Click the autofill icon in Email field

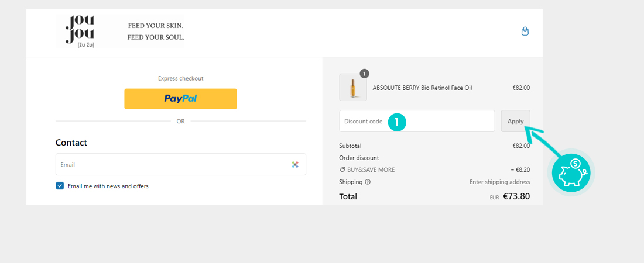coord(295,165)
